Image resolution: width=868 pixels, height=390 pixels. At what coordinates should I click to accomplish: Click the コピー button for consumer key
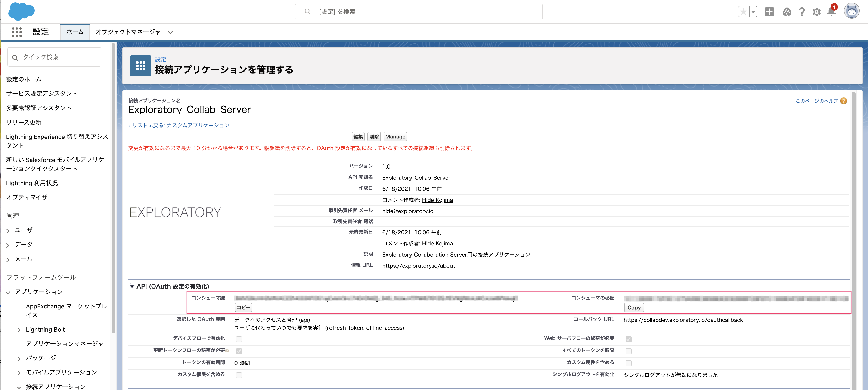(243, 307)
